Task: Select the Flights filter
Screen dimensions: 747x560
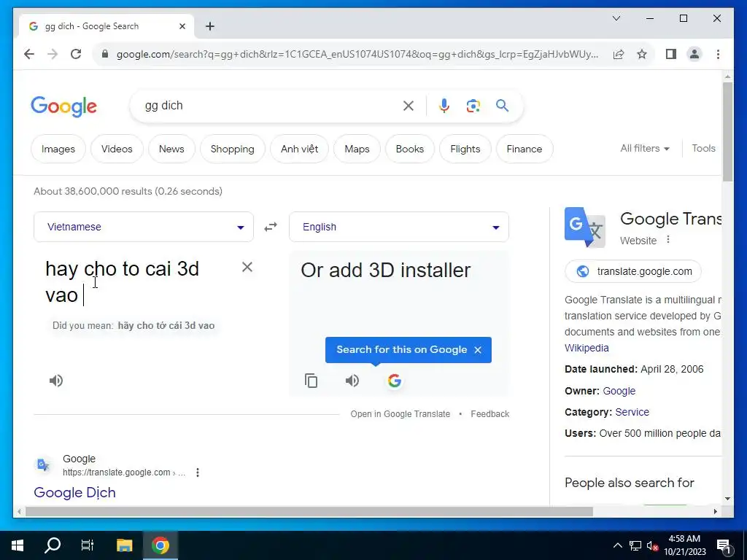Action: click(x=465, y=149)
